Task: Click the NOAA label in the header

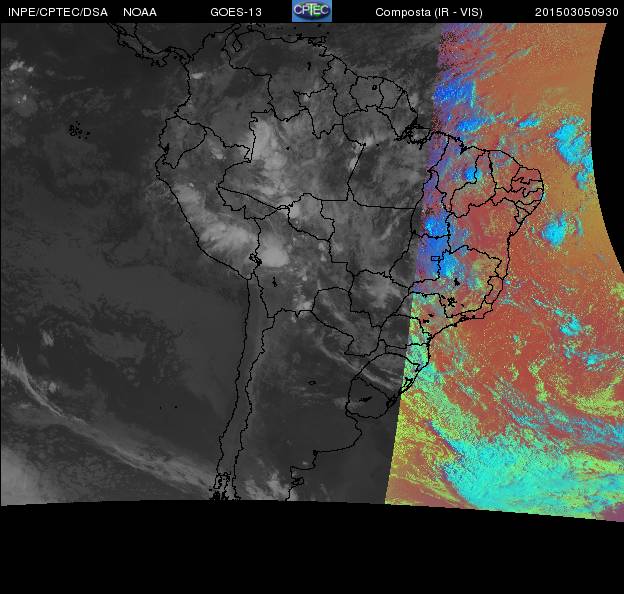Action: [140, 12]
